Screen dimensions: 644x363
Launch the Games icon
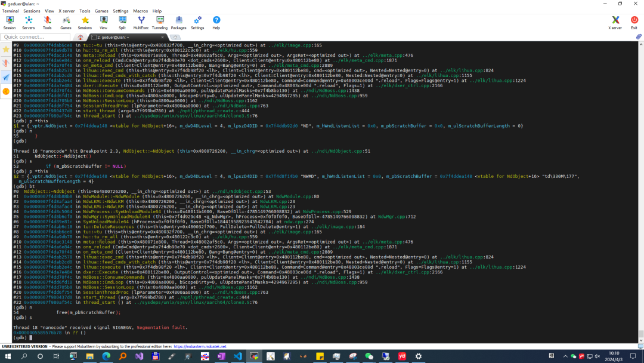click(64, 23)
